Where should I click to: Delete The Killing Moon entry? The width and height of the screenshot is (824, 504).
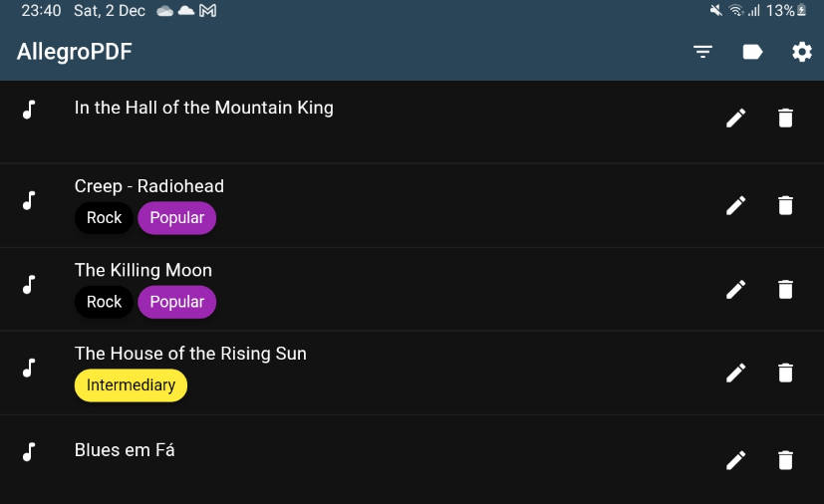785,289
